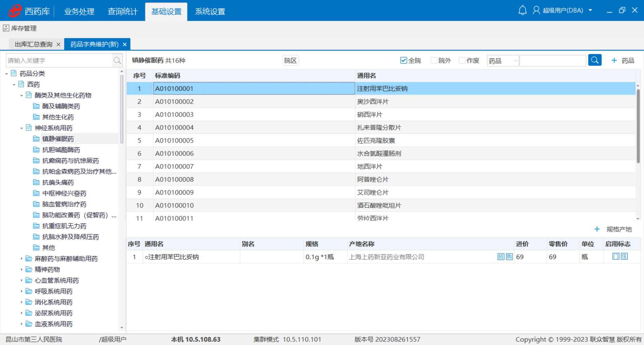The width and height of the screenshot is (644, 345).
Task: Open the 抗重症肌无力药 folder
Action: pyautogui.click(x=64, y=226)
